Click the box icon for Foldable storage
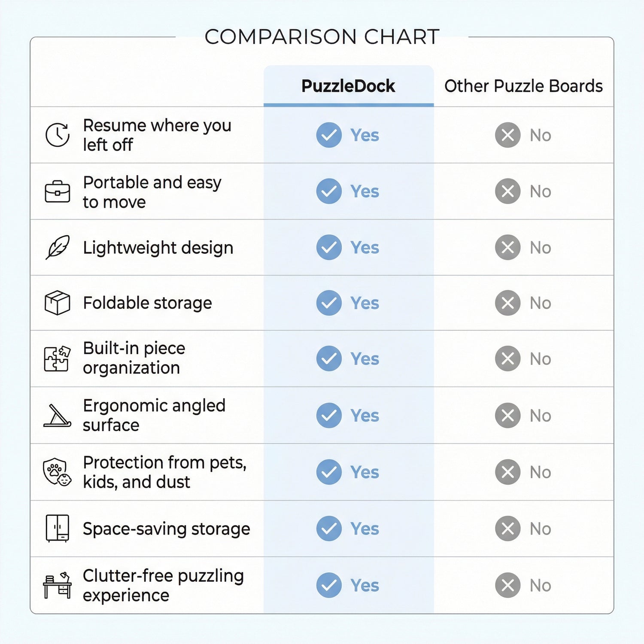644x644 pixels. (x=58, y=303)
